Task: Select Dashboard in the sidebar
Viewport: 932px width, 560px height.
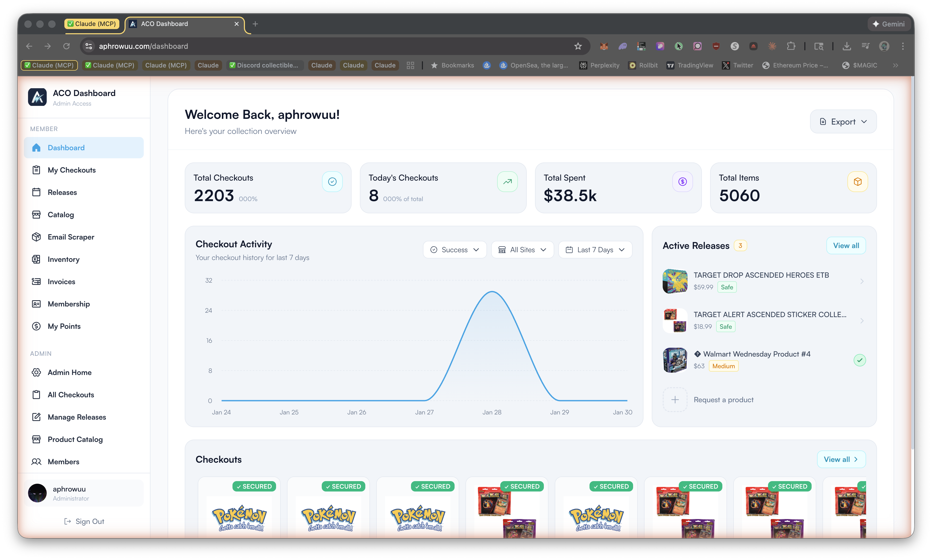Action: (66, 148)
